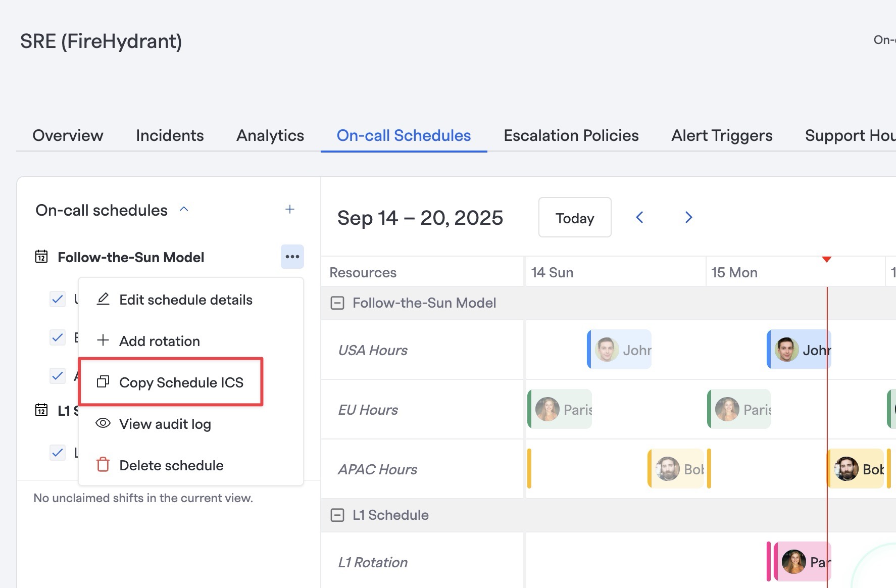Go to the Escalation Policies tab
This screenshot has width=896, height=588.
coord(571,135)
